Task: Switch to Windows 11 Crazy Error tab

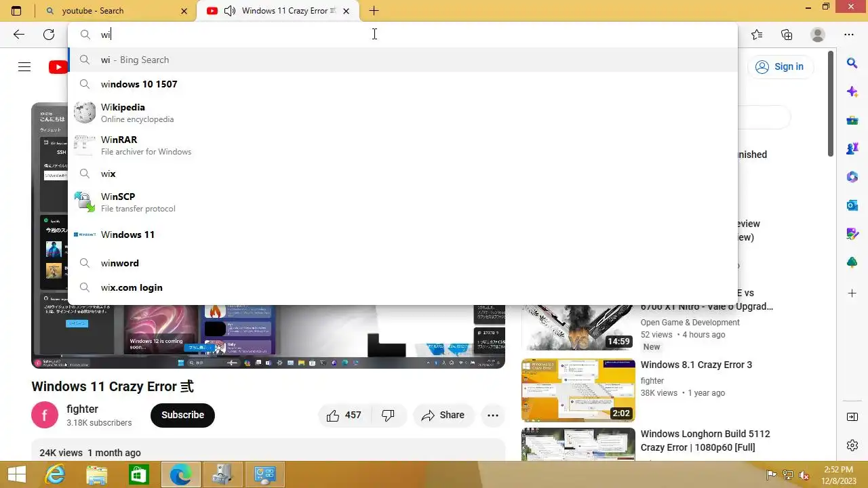Action: click(278, 11)
